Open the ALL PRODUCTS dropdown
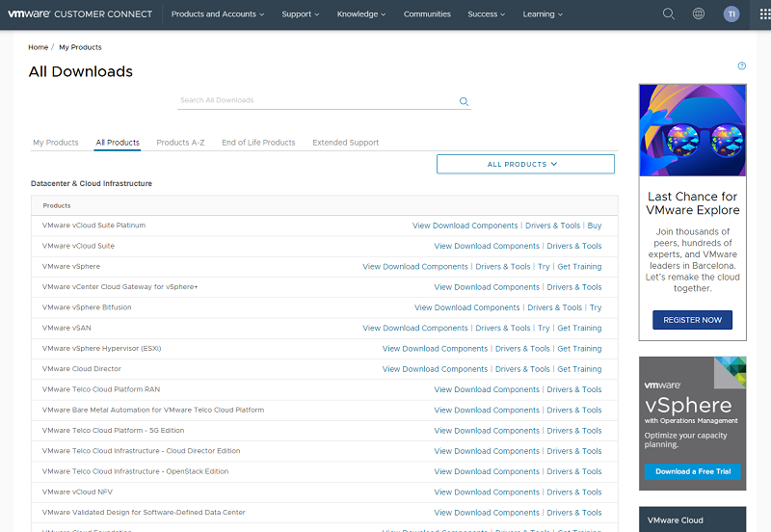The image size is (771, 532). click(x=525, y=164)
